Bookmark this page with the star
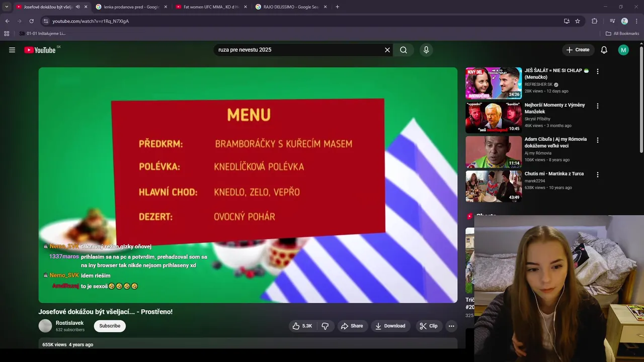This screenshot has width=644, height=362. point(578,21)
